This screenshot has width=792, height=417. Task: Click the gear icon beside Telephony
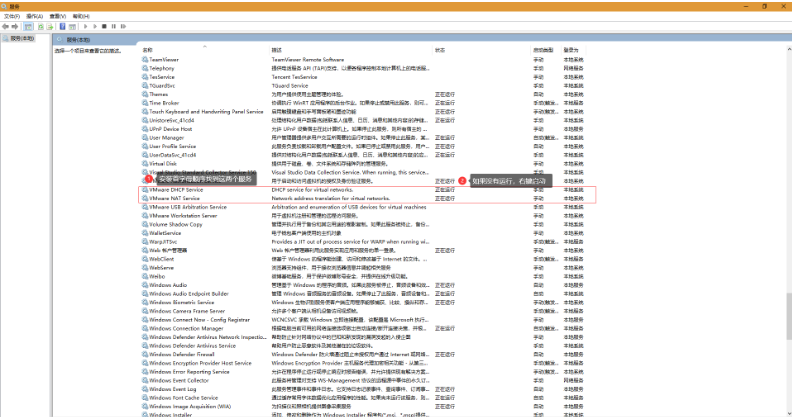[145, 68]
